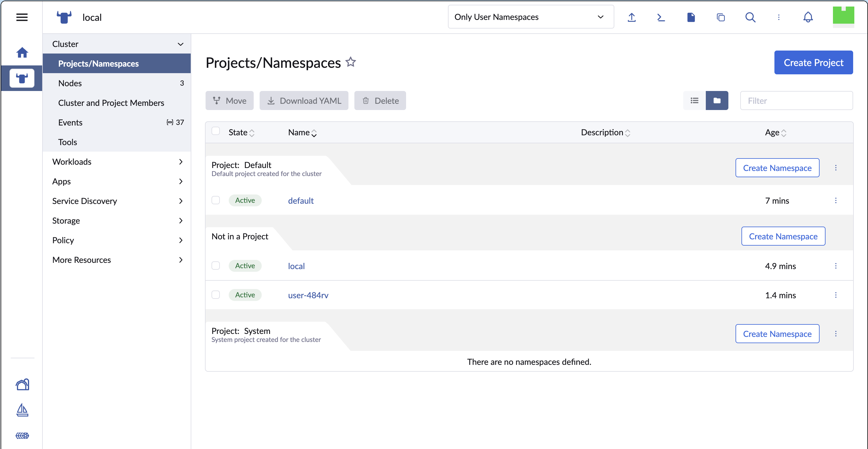Click the Move button
Viewport: 868px width, 449px height.
click(x=229, y=101)
